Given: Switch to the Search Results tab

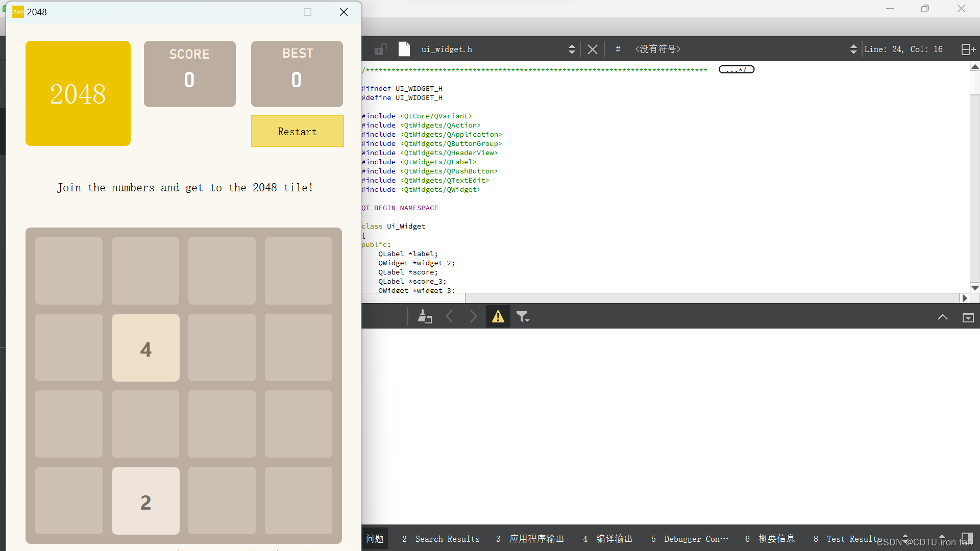Looking at the screenshot, I should coord(447,539).
